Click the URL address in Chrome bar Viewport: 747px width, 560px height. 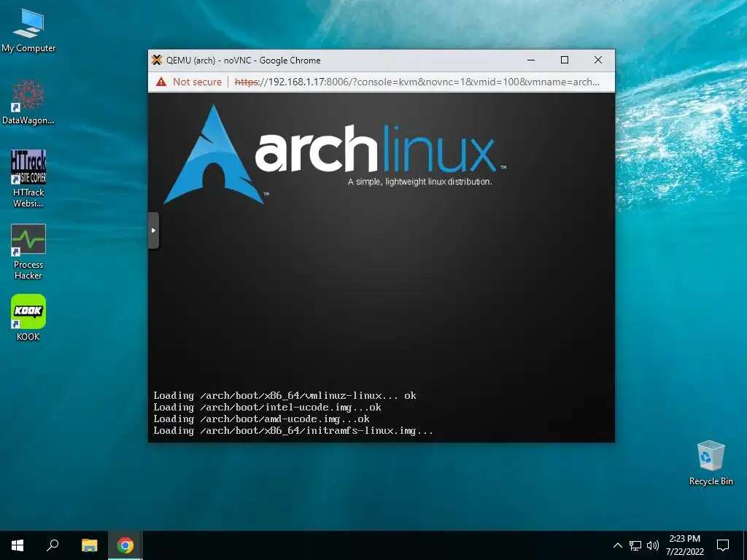417,82
